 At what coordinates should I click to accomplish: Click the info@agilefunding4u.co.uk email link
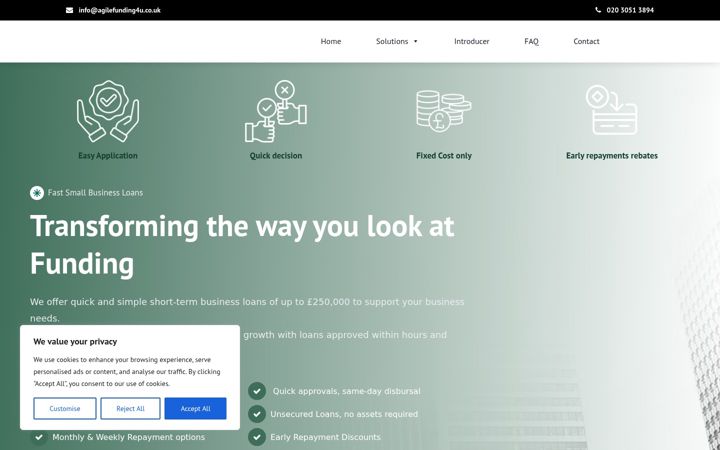(119, 10)
